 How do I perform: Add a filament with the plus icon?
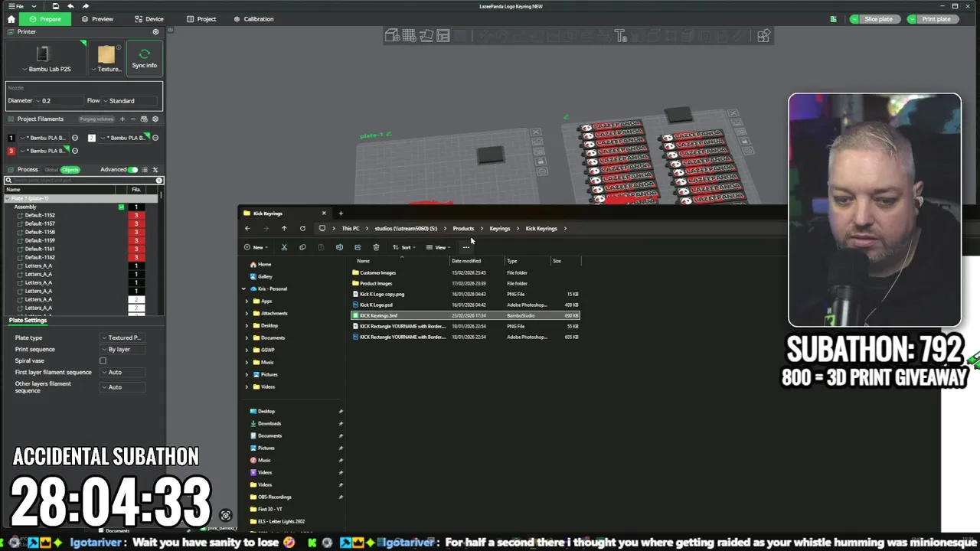pyautogui.click(x=122, y=119)
